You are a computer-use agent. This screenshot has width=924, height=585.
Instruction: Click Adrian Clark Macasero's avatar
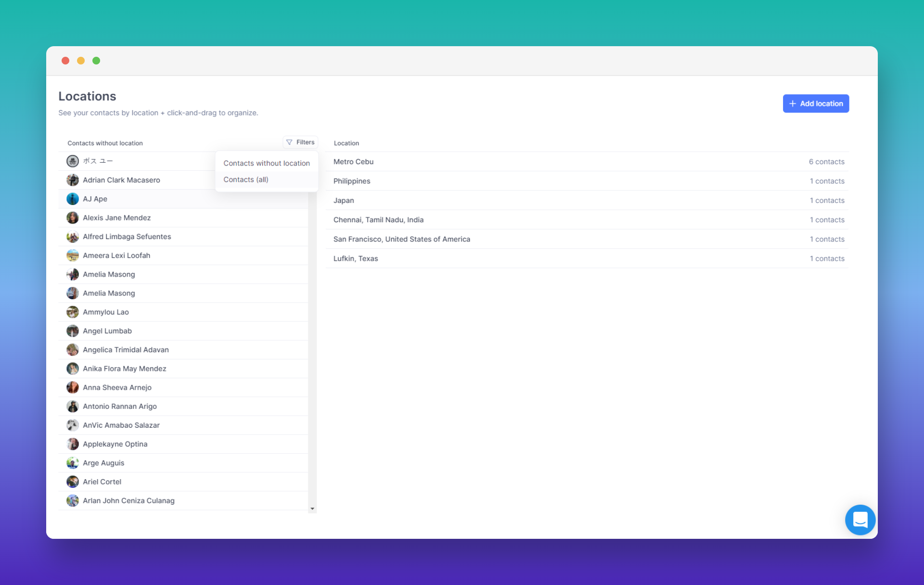73,180
